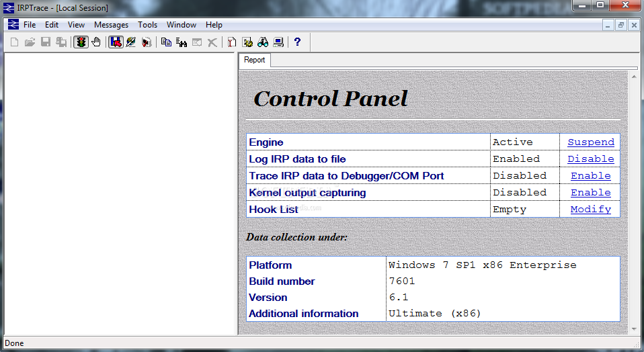Viewport: 644px width, 352px height.
Task: Click the Suspend link for Engine
Action: [x=591, y=142]
